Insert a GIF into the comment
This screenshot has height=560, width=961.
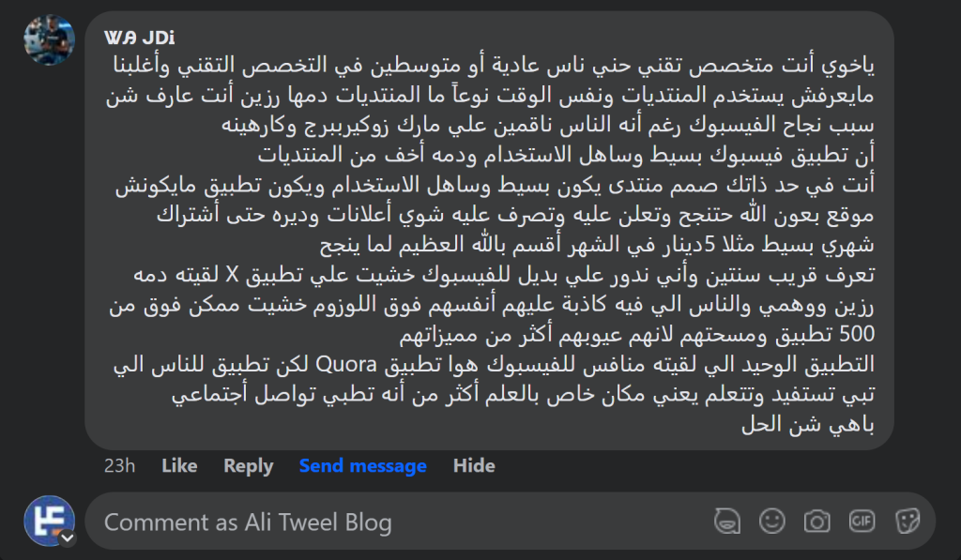pyautogui.click(x=862, y=521)
